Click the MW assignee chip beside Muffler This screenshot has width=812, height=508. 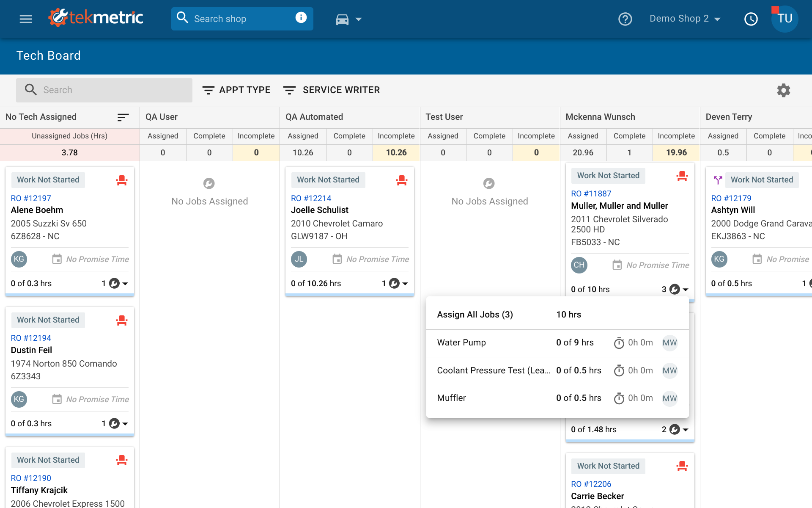[x=669, y=398]
